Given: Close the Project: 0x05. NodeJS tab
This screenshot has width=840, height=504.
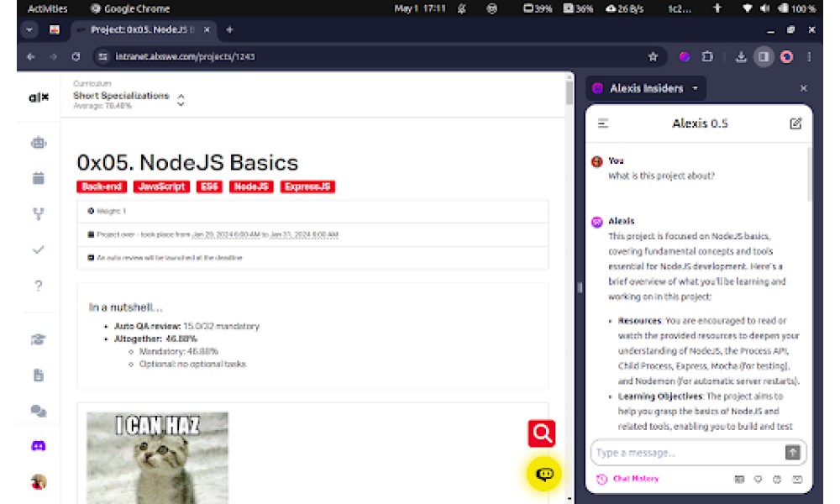Looking at the screenshot, I should pos(207,30).
